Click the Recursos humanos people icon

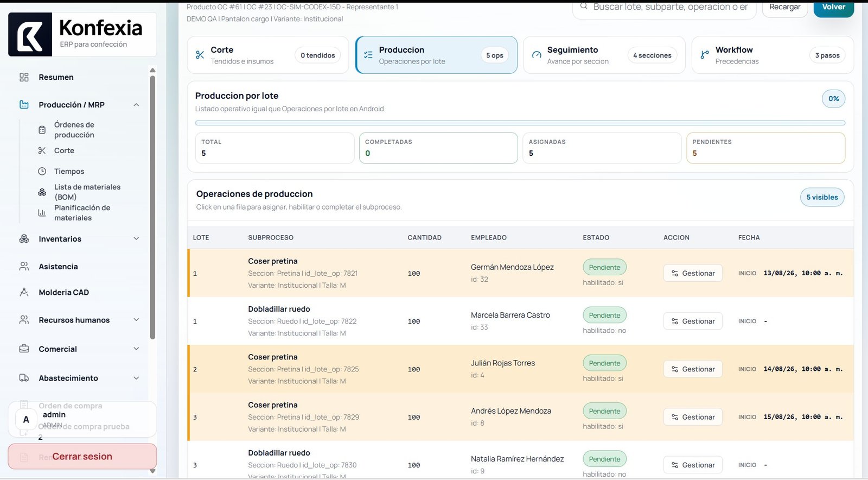24,320
